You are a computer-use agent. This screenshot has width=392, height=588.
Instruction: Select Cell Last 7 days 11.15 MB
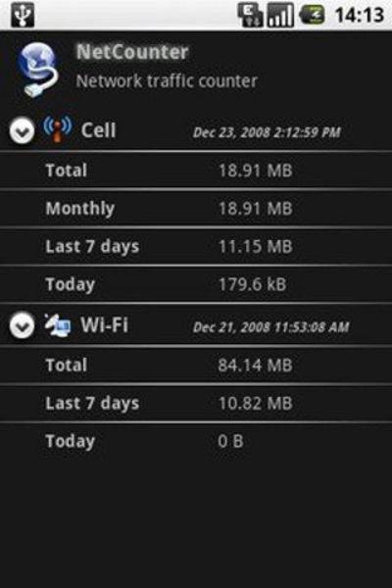click(196, 246)
